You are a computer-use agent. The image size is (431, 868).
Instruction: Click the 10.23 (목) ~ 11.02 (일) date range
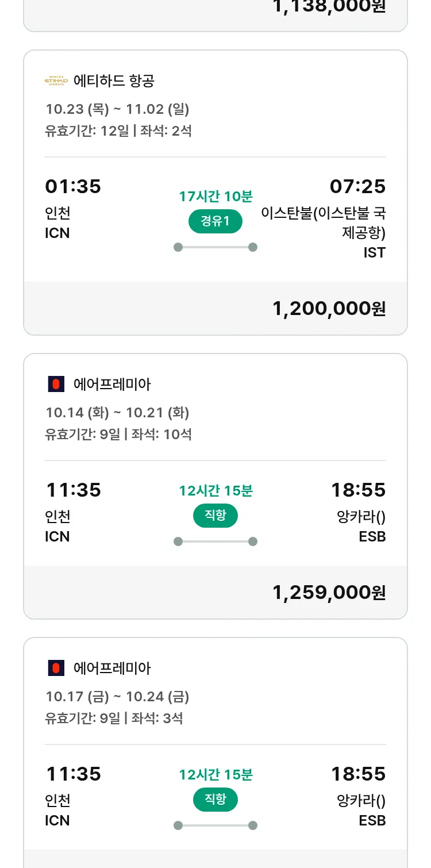click(117, 109)
